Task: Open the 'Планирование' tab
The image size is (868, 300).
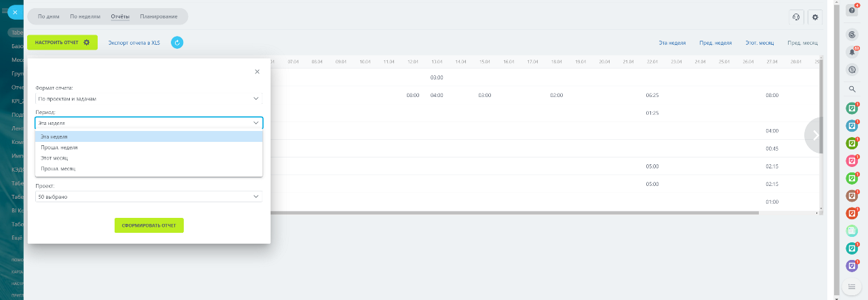Action: 159,16
